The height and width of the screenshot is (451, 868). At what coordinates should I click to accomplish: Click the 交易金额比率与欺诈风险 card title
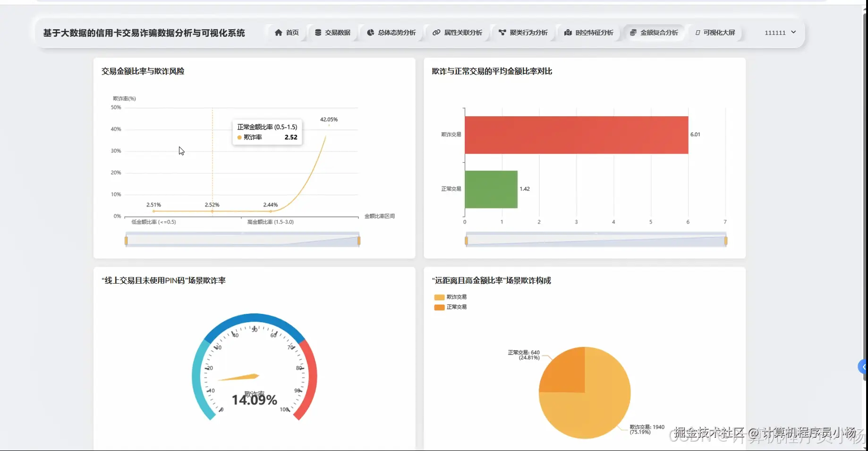[143, 71]
